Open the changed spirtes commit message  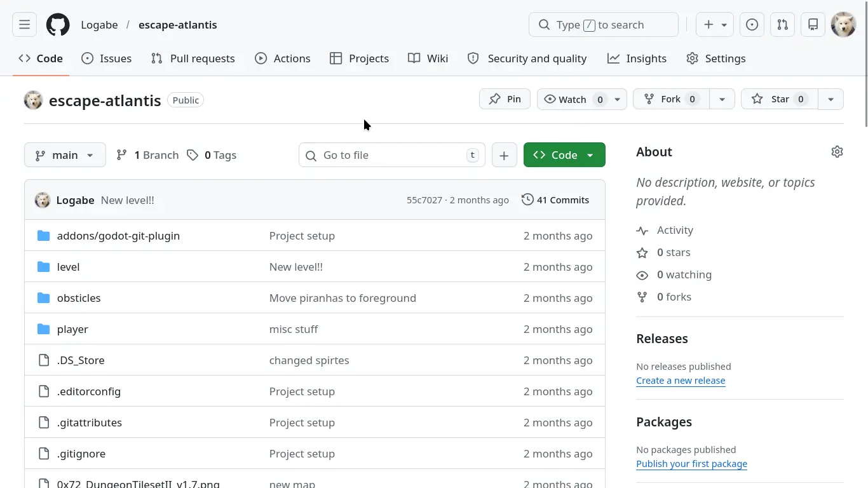[309, 360]
